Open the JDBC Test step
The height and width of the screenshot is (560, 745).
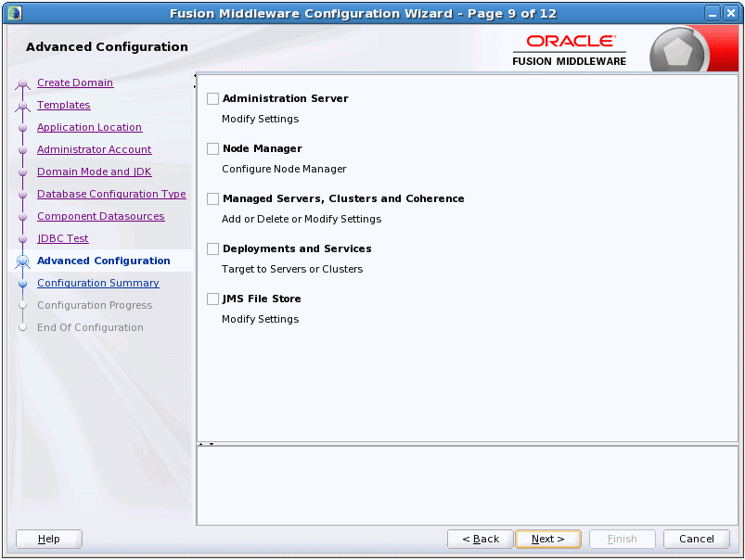click(x=63, y=238)
